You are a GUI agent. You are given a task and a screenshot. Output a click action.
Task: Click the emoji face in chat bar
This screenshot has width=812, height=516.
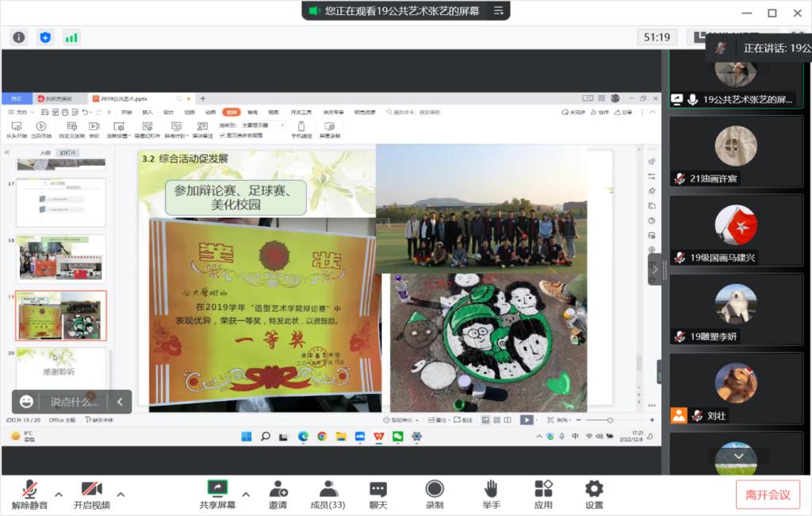coord(27,402)
